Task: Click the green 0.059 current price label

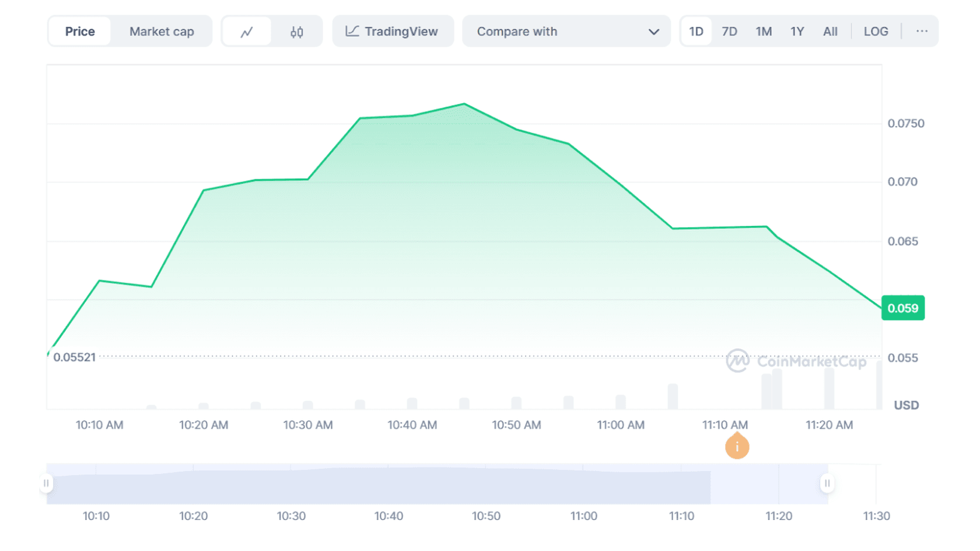Action: (902, 308)
